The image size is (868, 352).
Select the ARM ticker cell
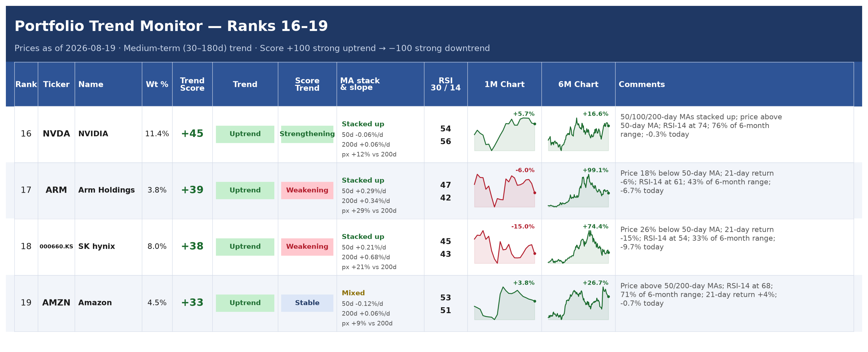(x=56, y=190)
